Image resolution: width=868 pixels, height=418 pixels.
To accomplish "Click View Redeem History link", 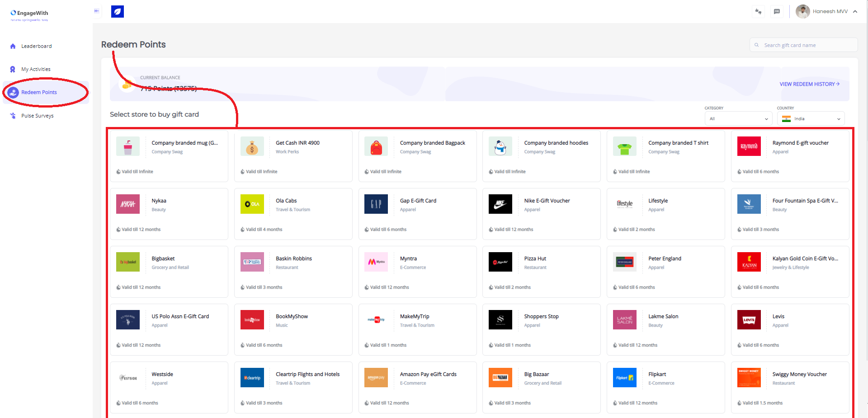I will (x=809, y=84).
